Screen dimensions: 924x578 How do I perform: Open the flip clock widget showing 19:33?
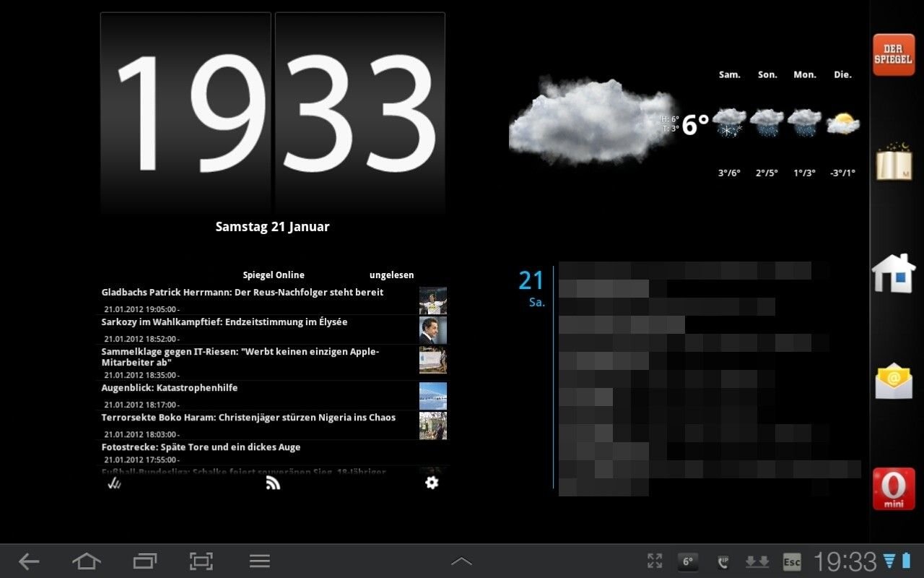click(x=272, y=113)
